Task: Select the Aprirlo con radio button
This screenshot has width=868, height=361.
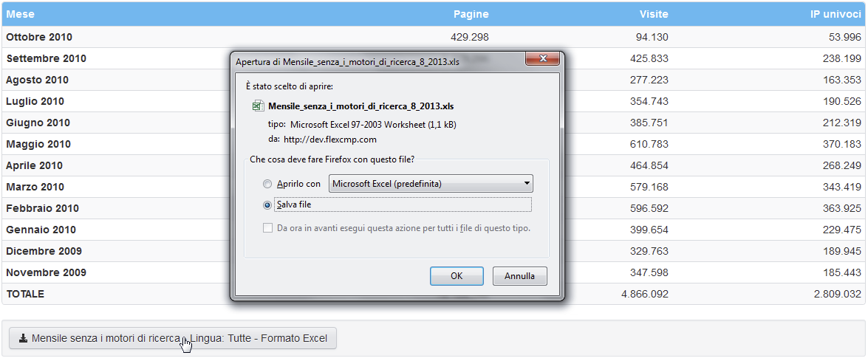Action: pos(268,184)
